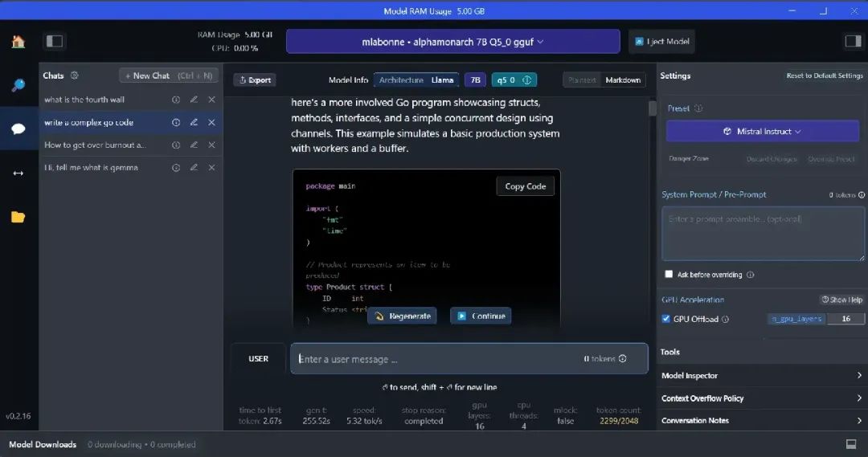Show info for 'write a complex go code' chat
Viewport: 868px width, 457px height.
coord(176,122)
